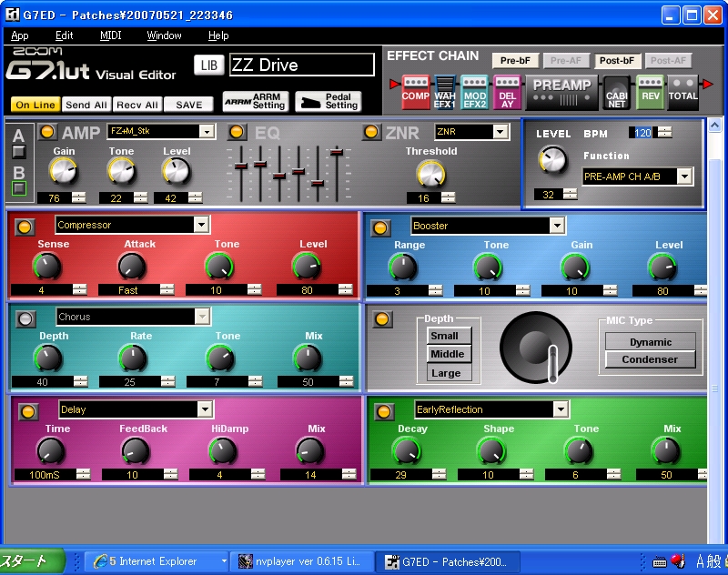
Task: Select the MOD EFX2 pedal icon
Action: pyautogui.click(x=474, y=92)
